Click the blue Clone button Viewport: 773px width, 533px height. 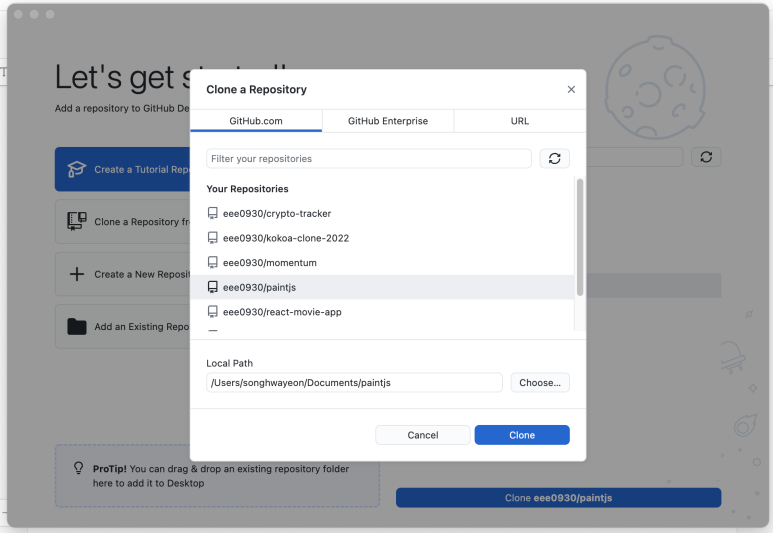pyautogui.click(x=522, y=435)
